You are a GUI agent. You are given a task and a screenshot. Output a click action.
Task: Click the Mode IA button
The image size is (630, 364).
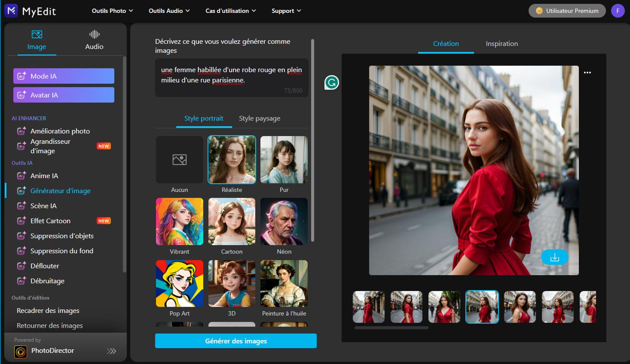click(x=64, y=76)
